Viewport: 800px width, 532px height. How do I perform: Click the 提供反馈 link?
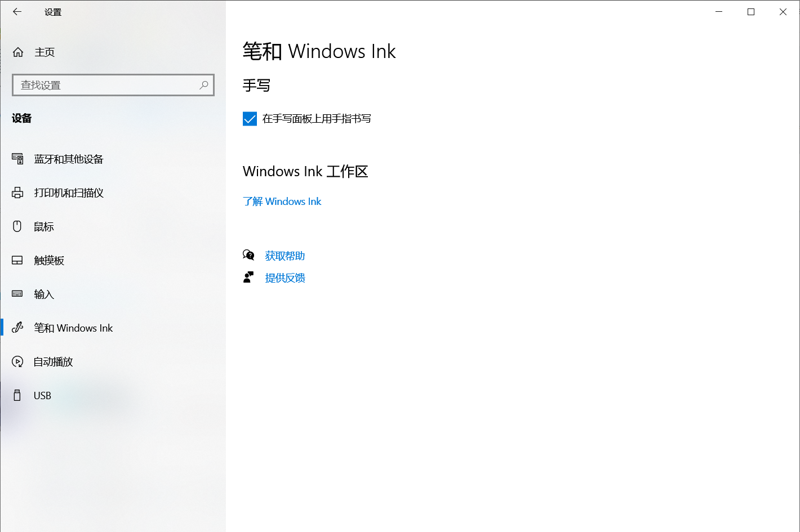point(285,278)
